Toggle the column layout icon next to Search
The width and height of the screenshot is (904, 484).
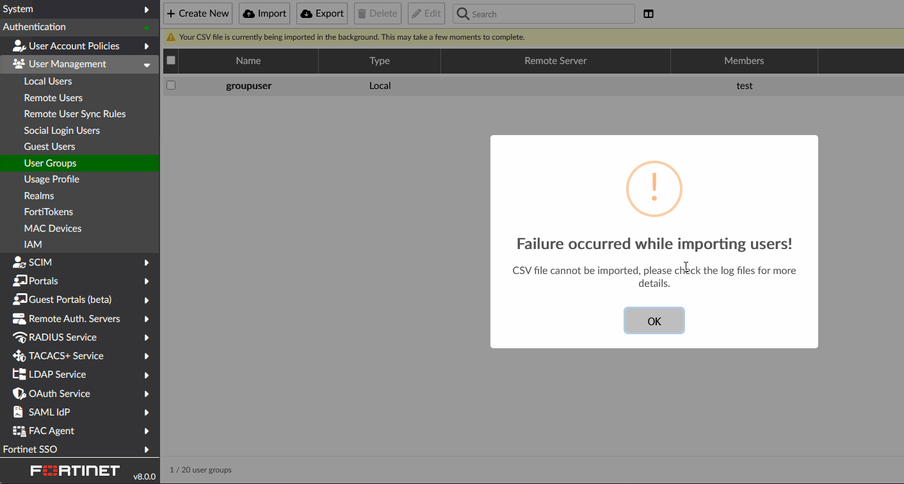pos(649,14)
